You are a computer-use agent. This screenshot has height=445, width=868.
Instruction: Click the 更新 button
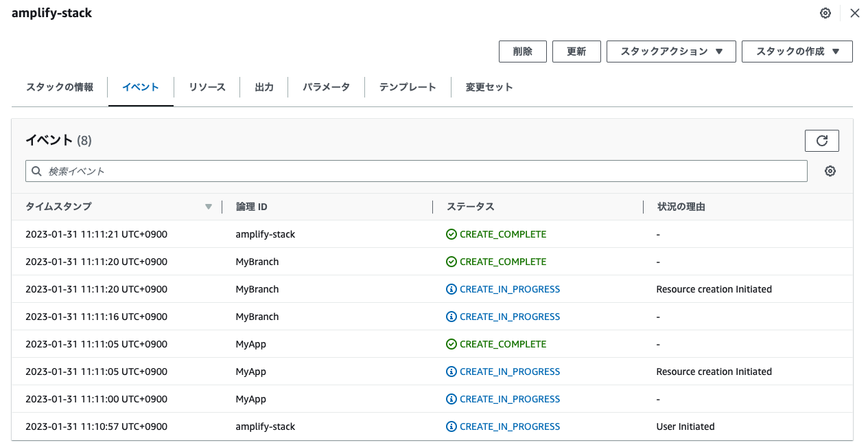[x=576, y=52]
